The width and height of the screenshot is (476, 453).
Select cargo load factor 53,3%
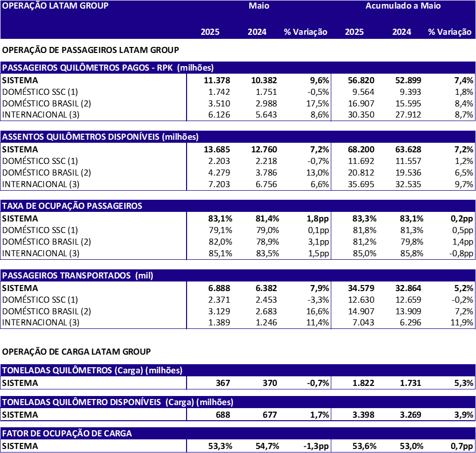tap(220, 446)
